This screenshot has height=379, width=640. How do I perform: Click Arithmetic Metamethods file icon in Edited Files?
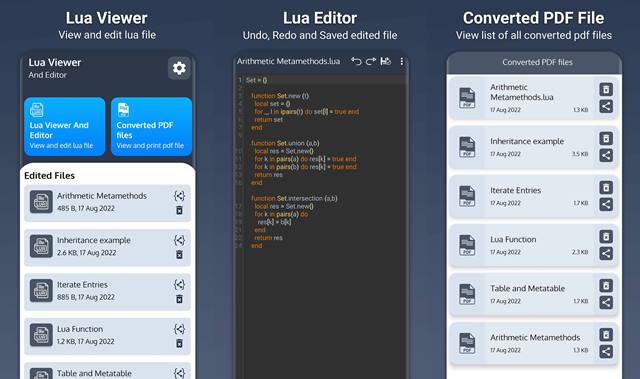tap(41, 202)
